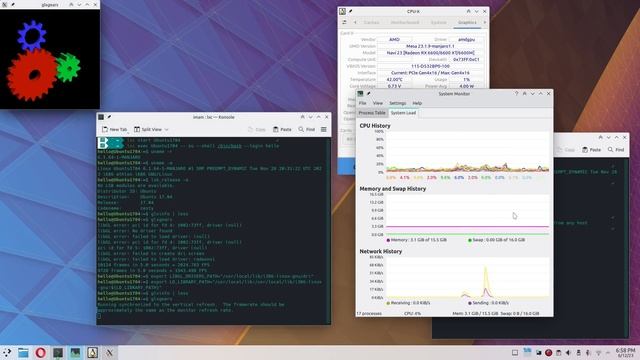640x360 pixels.
Task: Select the Caches tab in CPU-X
Action: pos(371,22)
